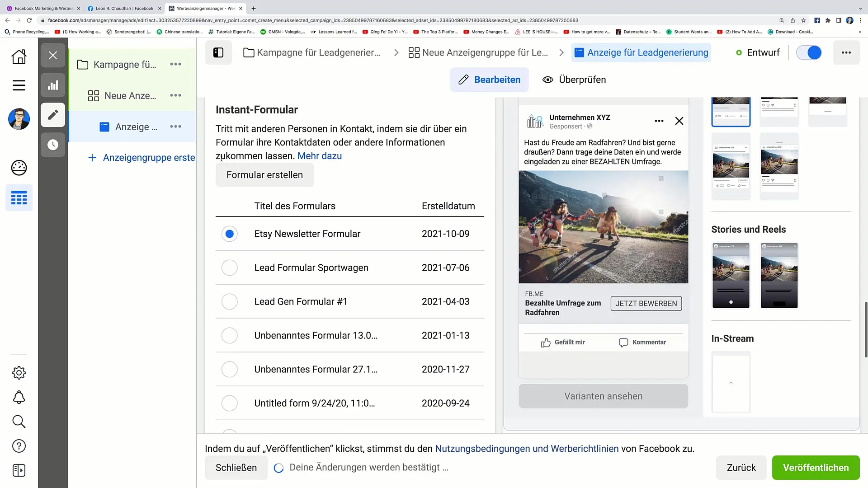Select the campaigns table grid icon
868x488 pixels.
click(19, 198)
